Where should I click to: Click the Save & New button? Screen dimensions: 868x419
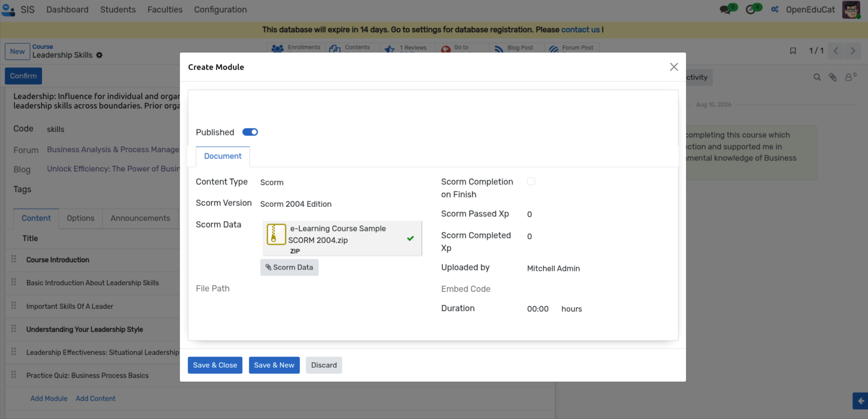[x=274, y=365]
